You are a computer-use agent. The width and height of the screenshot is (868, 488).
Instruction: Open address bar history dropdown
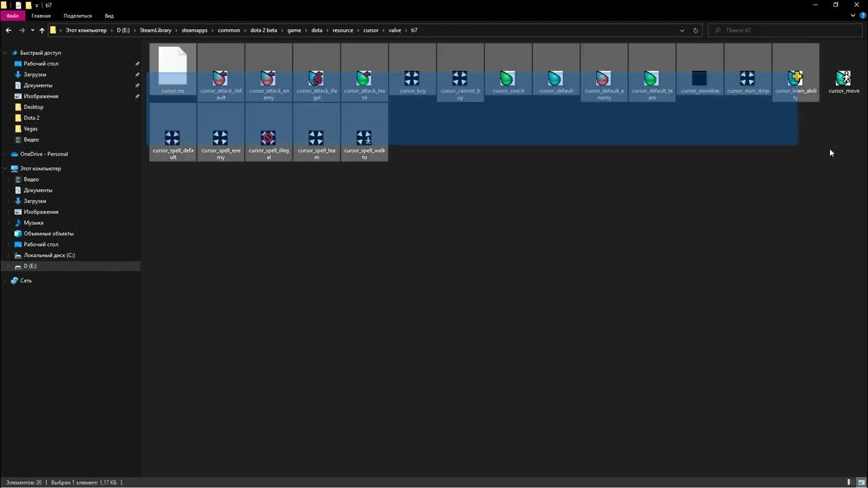coord(682,30)
